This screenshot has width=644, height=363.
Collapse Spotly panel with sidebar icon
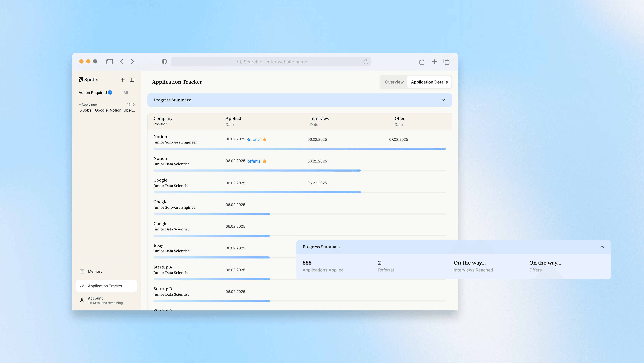(132, 80)
